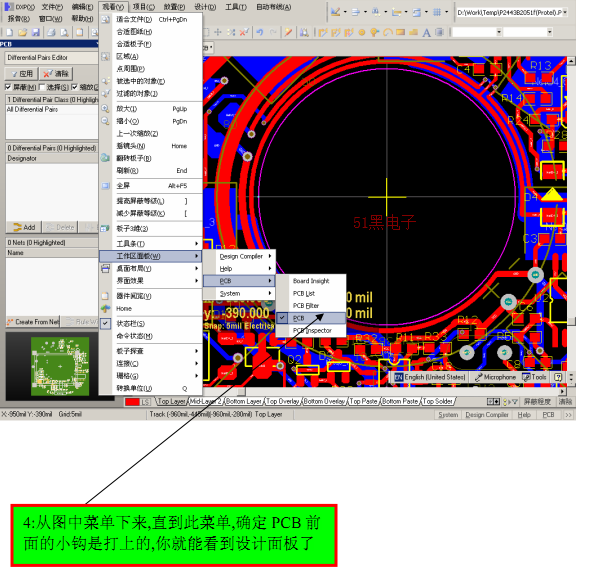The height and width of the screenshot is (570, 595).
Task: Click the zoom out magnifier icon in menu
Action: click(106, 121)
